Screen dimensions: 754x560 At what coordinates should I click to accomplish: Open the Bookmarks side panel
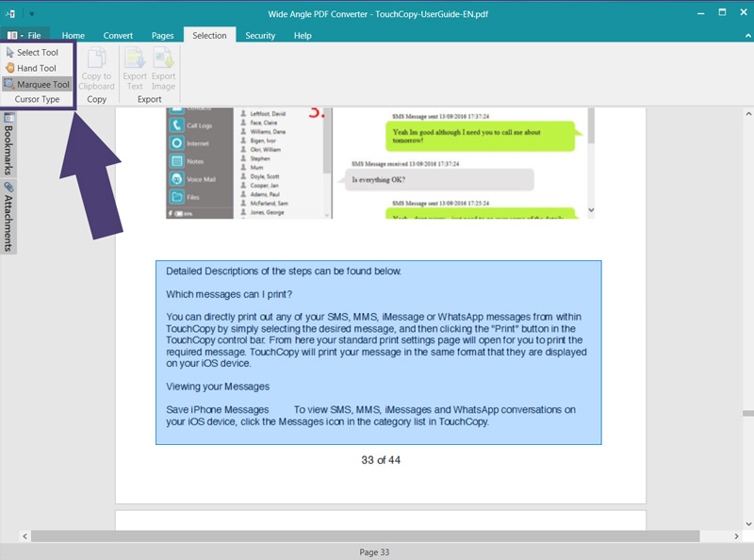pos(8,144)
